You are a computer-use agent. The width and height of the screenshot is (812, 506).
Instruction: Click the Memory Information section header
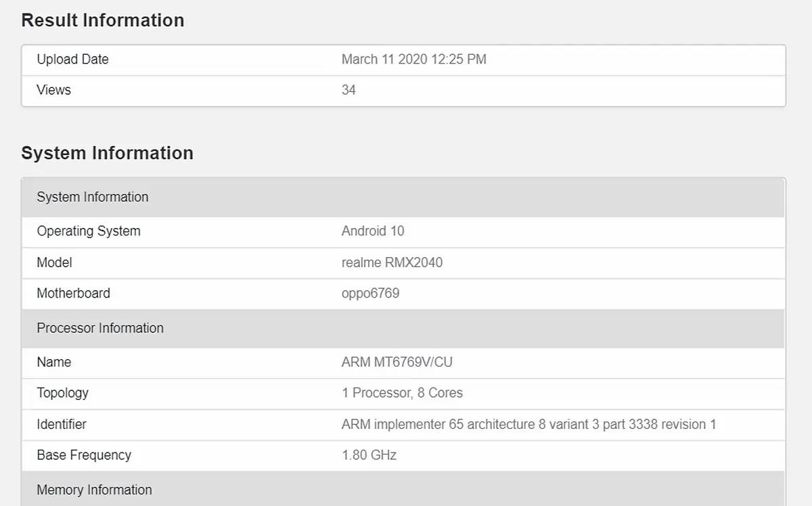click(94, 490)
